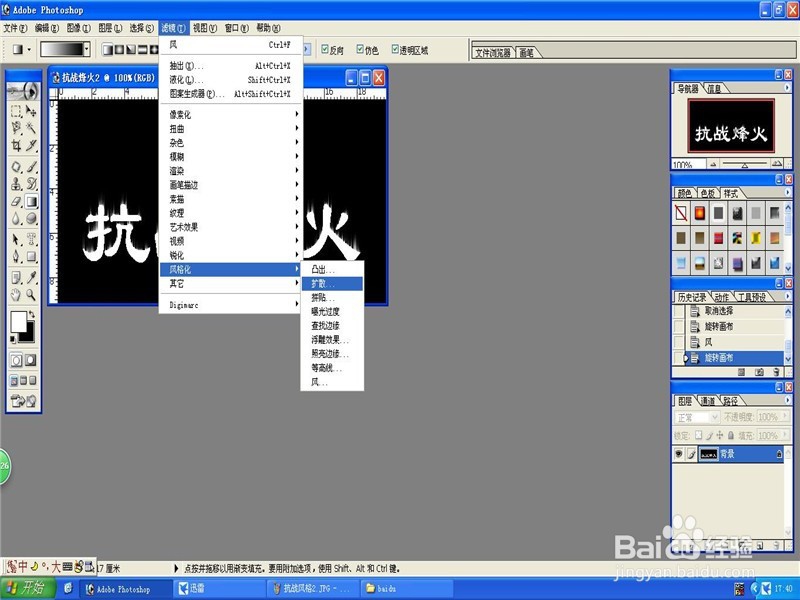Hide the 背景 layer visibility eye
The image size is (800, 600).
(679, 453)
